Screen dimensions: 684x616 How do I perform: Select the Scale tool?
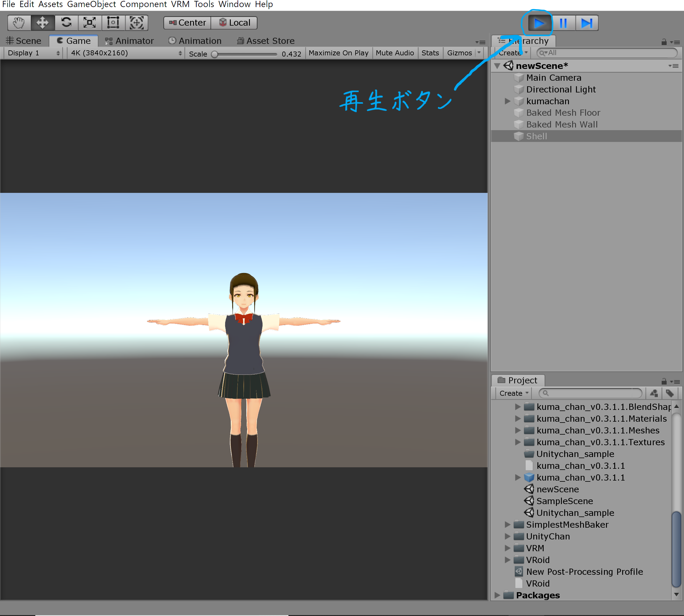(90, 23)
